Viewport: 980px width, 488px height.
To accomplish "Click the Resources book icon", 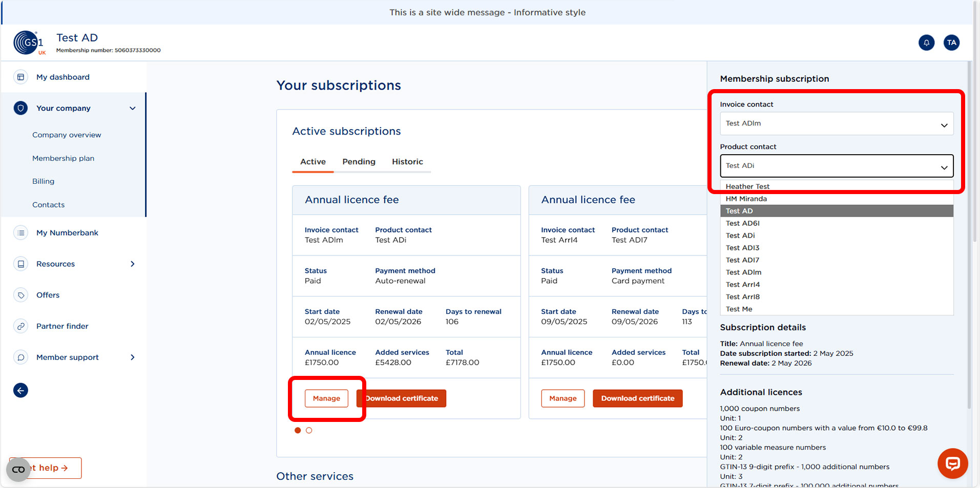I will coord(20,264).
